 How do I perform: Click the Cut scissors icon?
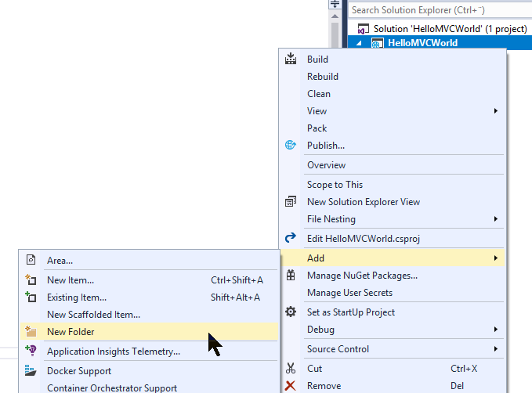tap(291, 368)
